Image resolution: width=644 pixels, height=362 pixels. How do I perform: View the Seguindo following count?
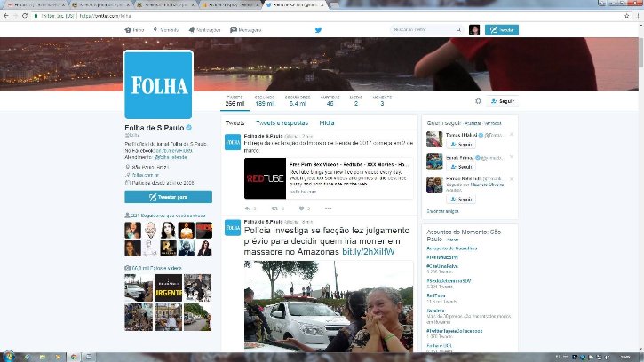(x=265, y=101)
